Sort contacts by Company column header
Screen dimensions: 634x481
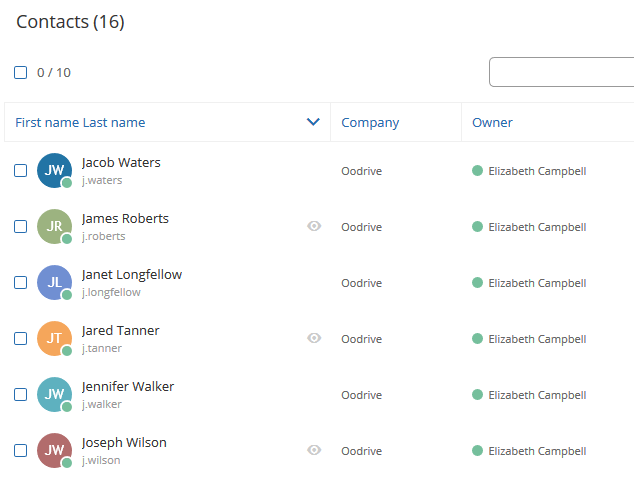pos(370,122)
